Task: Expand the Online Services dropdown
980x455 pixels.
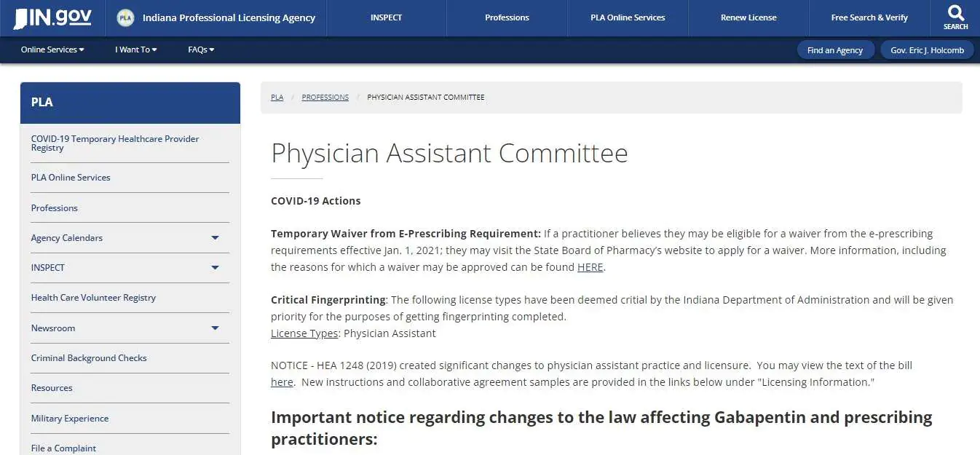Action: coord(52,50)
